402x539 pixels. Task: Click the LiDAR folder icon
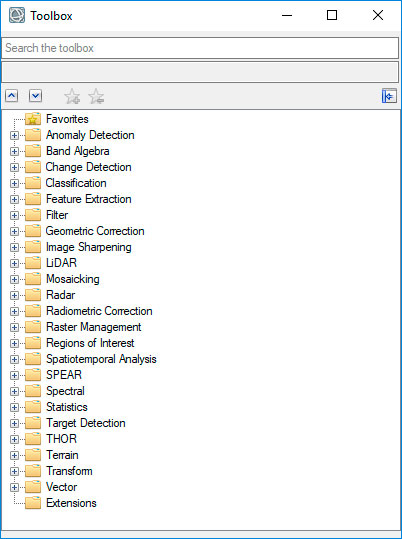click(x=33, y=263)
